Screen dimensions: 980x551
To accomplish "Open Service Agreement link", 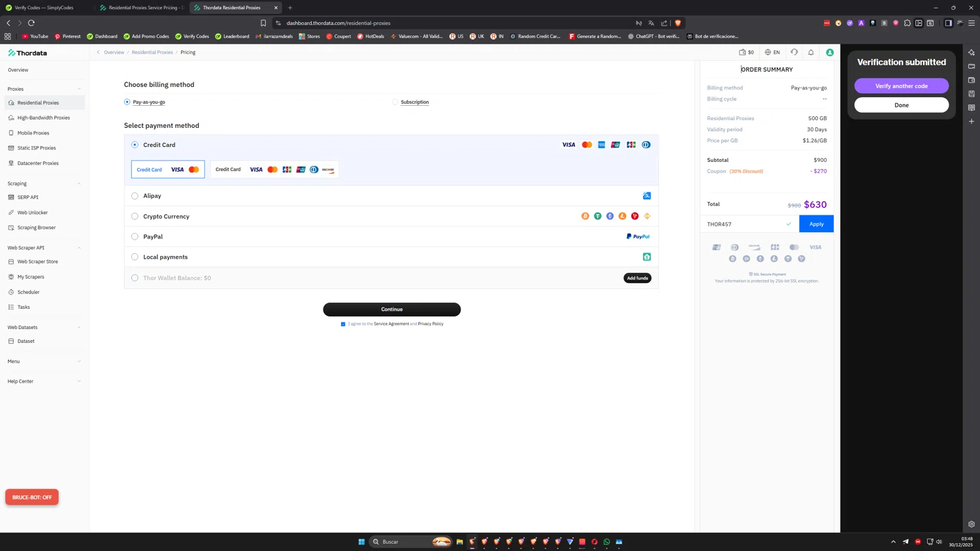I will coord(391,324).
